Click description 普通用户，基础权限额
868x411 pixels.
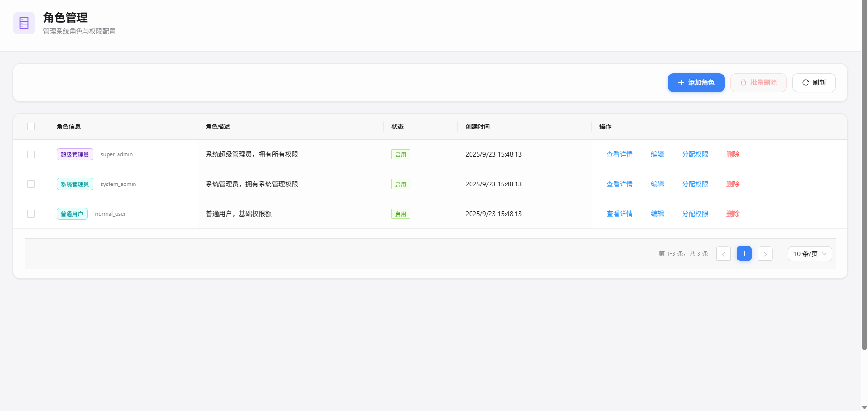pos(239,214)
